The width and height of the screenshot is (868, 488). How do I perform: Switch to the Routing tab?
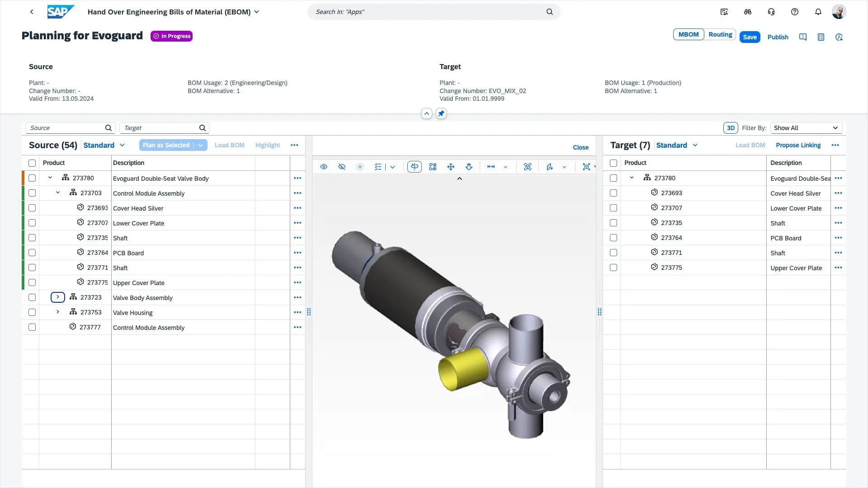[x=720, y=34]
